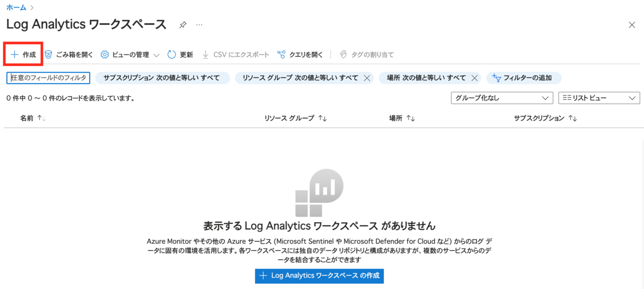The width and height of the screenshot is (644, 289).
Task: Open the リソース グループ filter pill
Action: 300,78
